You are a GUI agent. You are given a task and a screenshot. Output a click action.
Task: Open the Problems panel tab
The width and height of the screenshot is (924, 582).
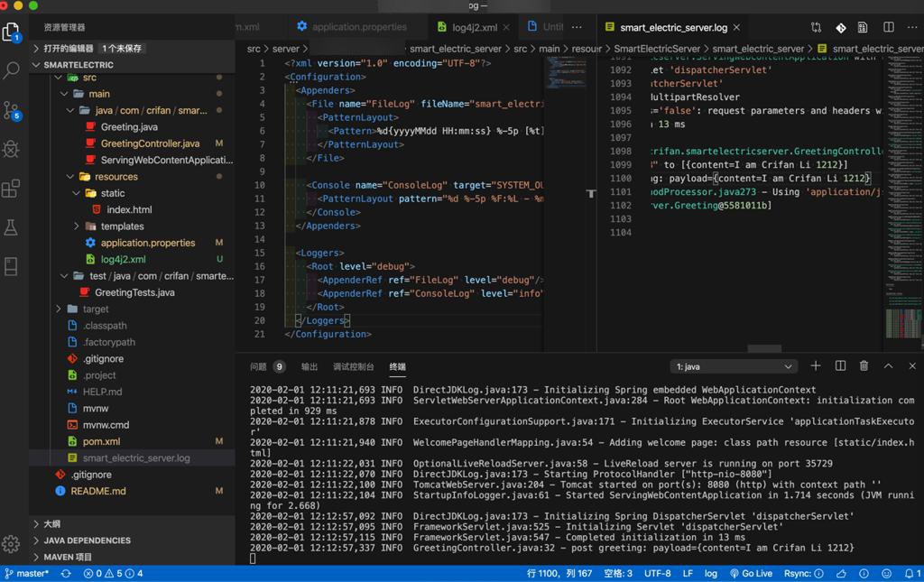pyautogui.click(x=267, y=366)
